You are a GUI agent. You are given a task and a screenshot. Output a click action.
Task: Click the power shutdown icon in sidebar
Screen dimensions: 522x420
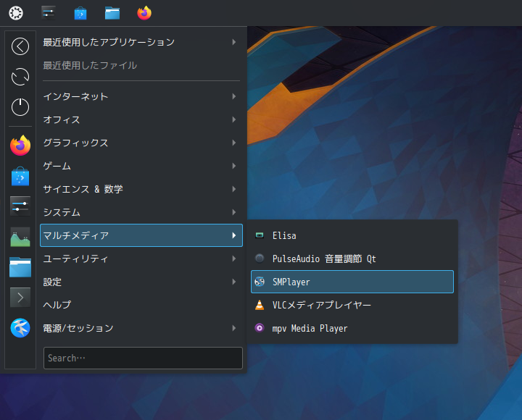point(20,107)
